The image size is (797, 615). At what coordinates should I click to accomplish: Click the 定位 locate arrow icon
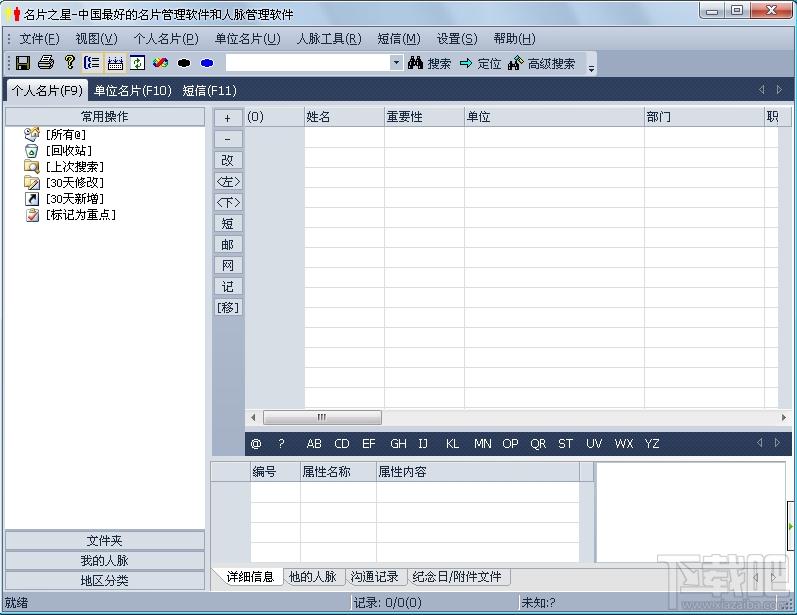tap(466, 63)
